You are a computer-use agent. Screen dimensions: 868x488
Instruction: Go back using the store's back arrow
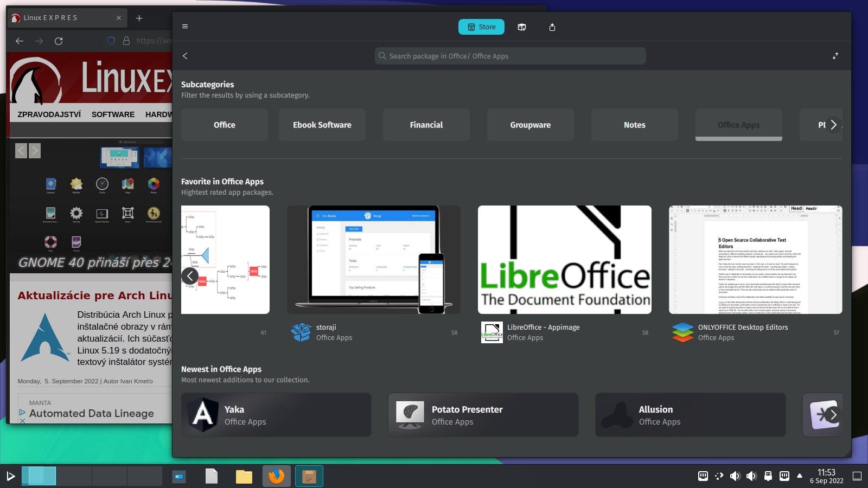click(x=185, y=56)
